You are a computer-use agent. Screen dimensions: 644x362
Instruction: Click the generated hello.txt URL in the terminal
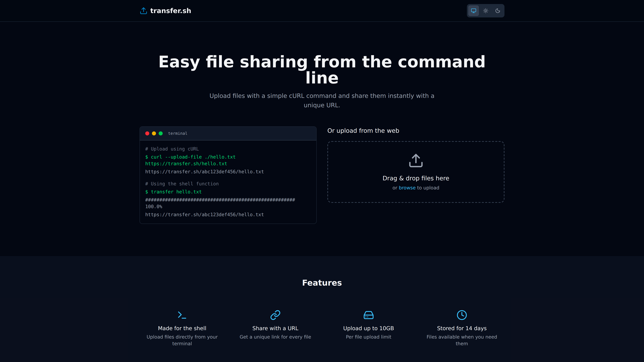coord(204,172)
